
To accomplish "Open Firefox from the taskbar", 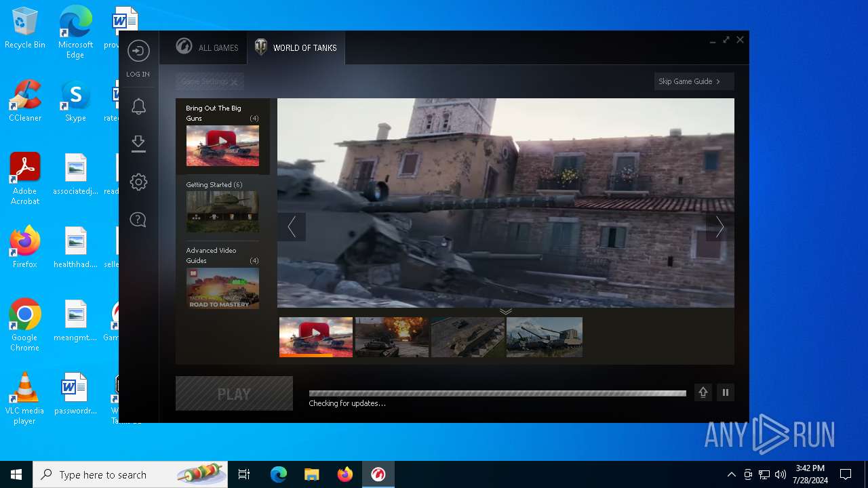I will click(x=345, y=474).
